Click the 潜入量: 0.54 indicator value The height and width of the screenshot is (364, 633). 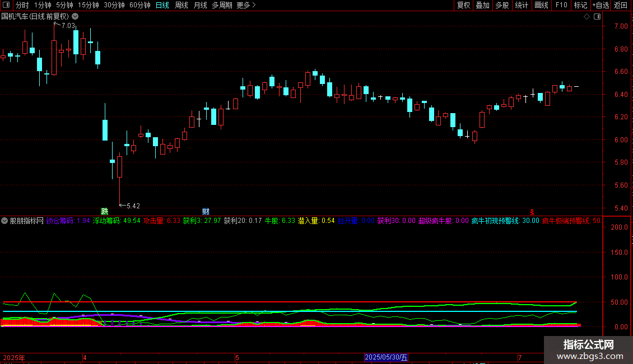[316, 221]
